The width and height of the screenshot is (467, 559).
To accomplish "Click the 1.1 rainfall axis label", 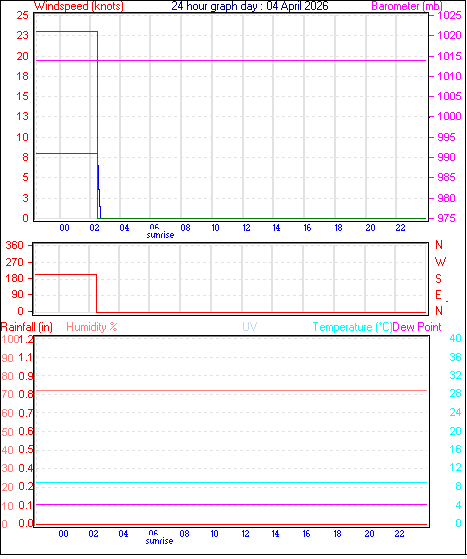I will click(25, 357).
